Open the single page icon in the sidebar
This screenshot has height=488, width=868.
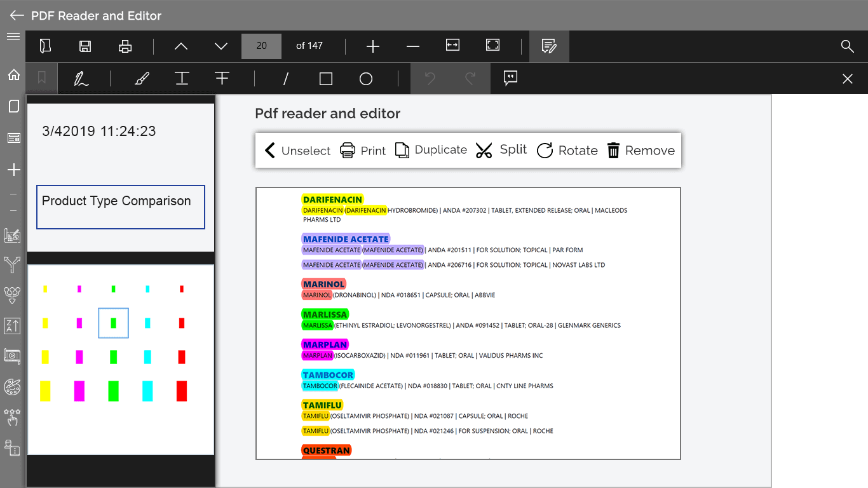(13, 106)
